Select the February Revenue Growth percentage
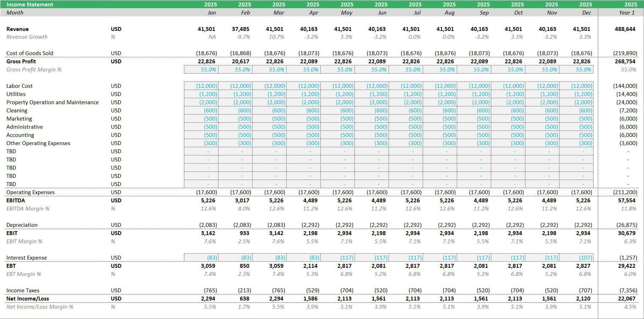The image size is (644, 319). [x=243, y=37]
